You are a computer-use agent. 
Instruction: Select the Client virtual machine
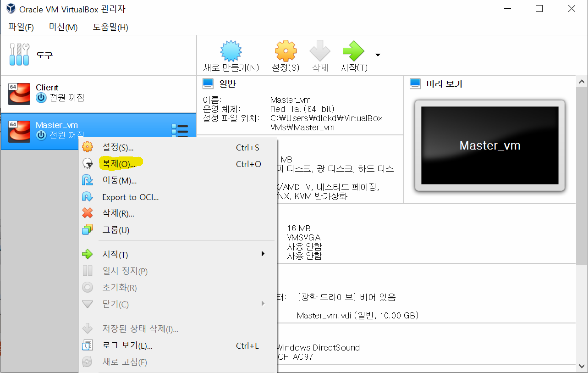click(x=99, y=94)
